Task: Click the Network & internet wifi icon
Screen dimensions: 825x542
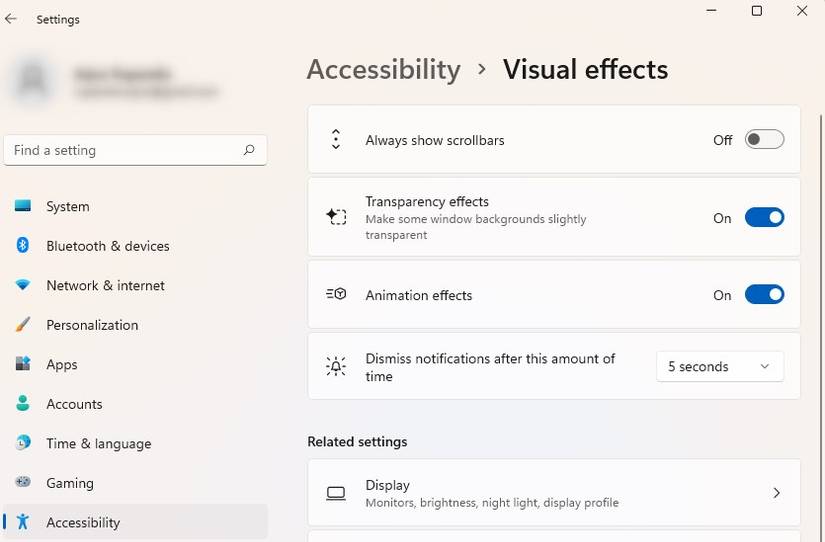Action: click(x=23, y=285)
